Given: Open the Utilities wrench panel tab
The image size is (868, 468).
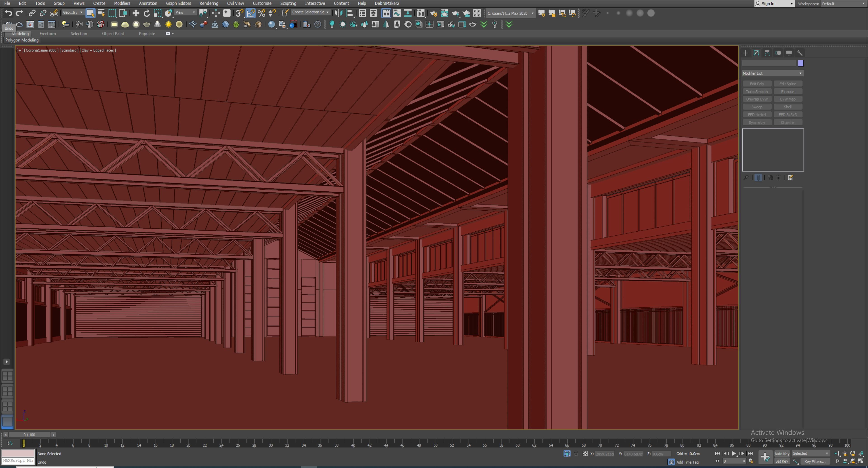Looking at the screenshot, I should coord(800,53).
